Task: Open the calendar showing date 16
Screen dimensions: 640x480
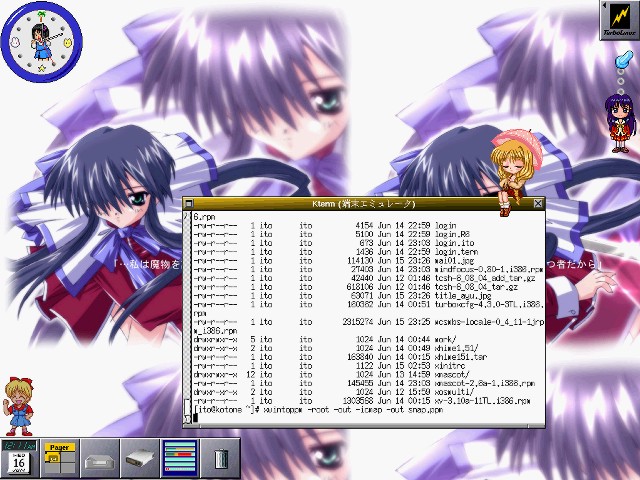Action: pos(19,464)
